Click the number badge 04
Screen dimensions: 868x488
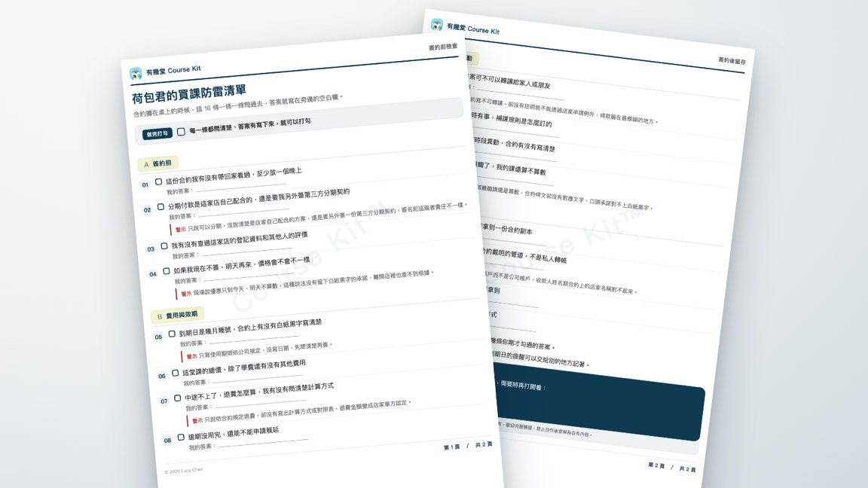coord(153,274)
